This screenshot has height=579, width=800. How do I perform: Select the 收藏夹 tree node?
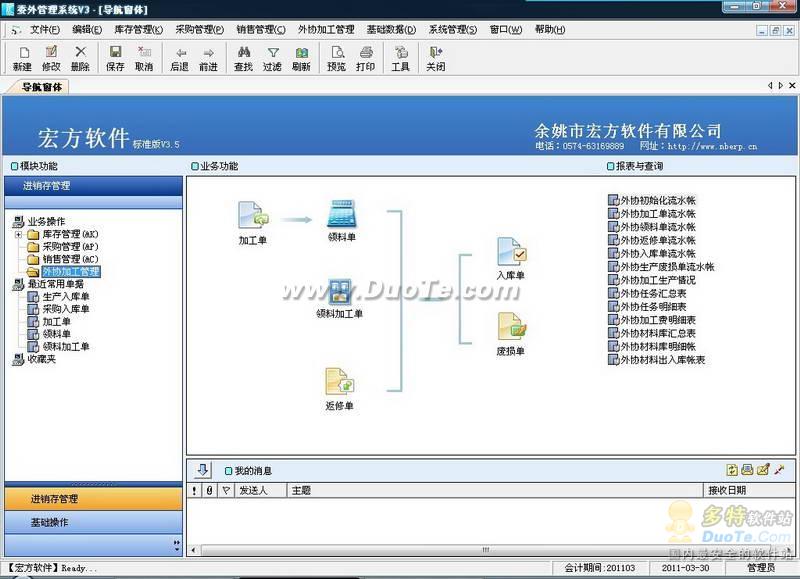(x=41, y=359)
